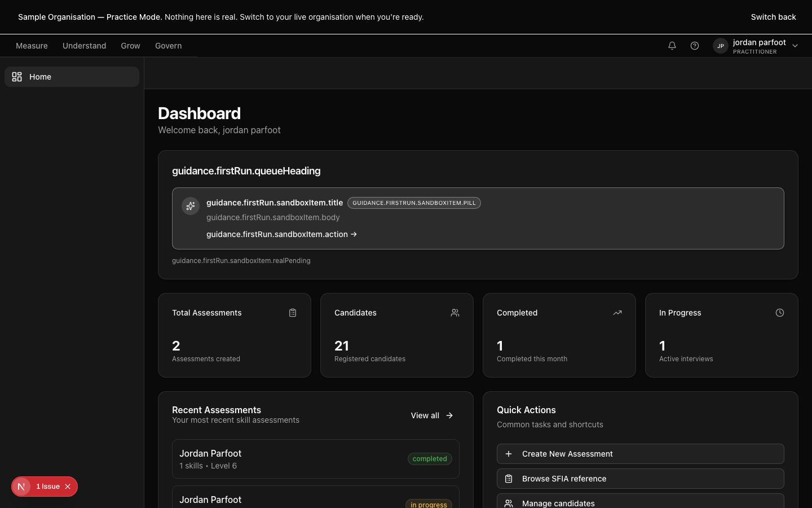
Task: Click the GUIDANCE.FIRSTRUN.SANDBOXITEM.PILL badge
Action: pyautogui.click(x=414, y=203)
